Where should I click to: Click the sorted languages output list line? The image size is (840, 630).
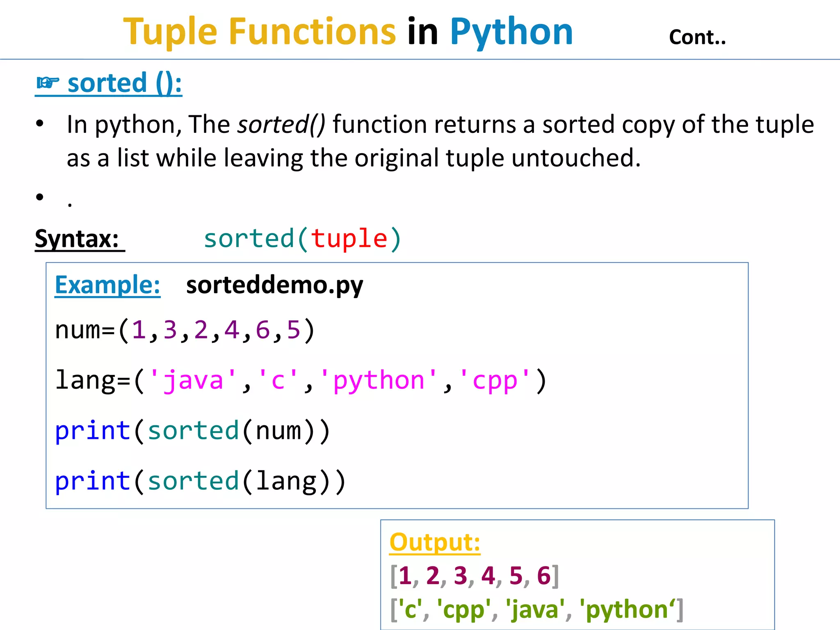coord(536,609)
